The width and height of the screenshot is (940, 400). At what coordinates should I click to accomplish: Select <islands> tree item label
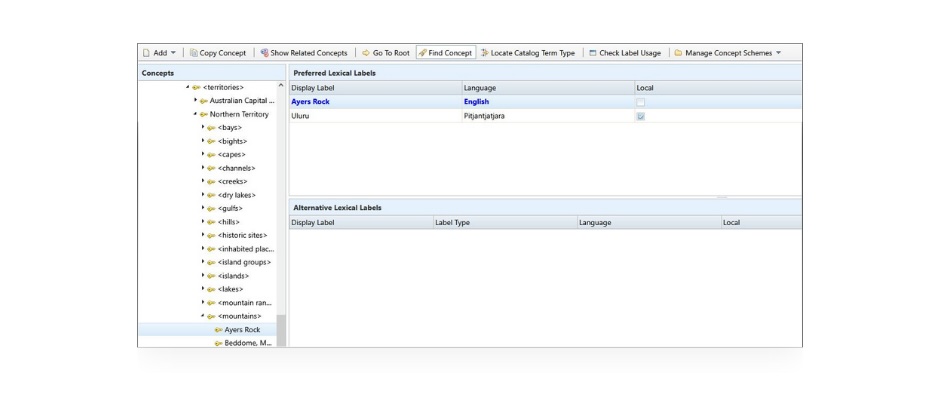point(233,276)
